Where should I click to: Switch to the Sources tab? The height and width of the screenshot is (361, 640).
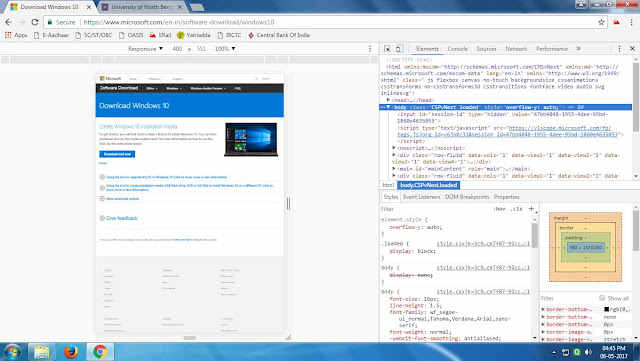click(x=486, y=49)
